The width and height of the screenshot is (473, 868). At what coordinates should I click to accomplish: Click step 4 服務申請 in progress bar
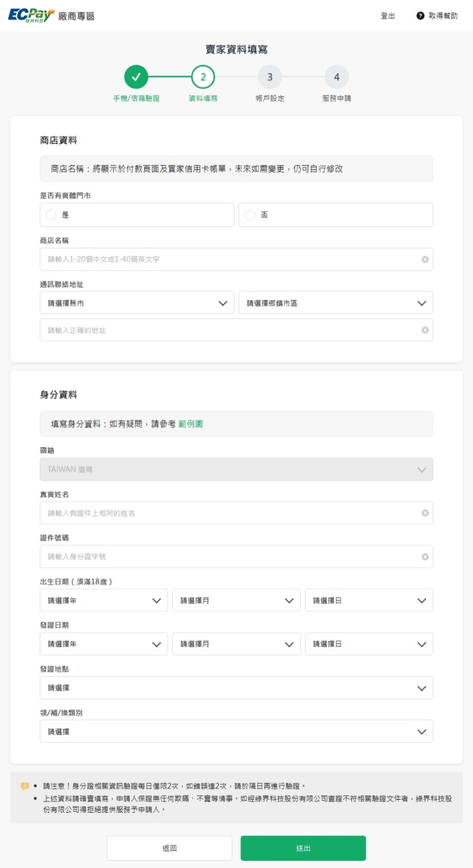coord(337,77)
